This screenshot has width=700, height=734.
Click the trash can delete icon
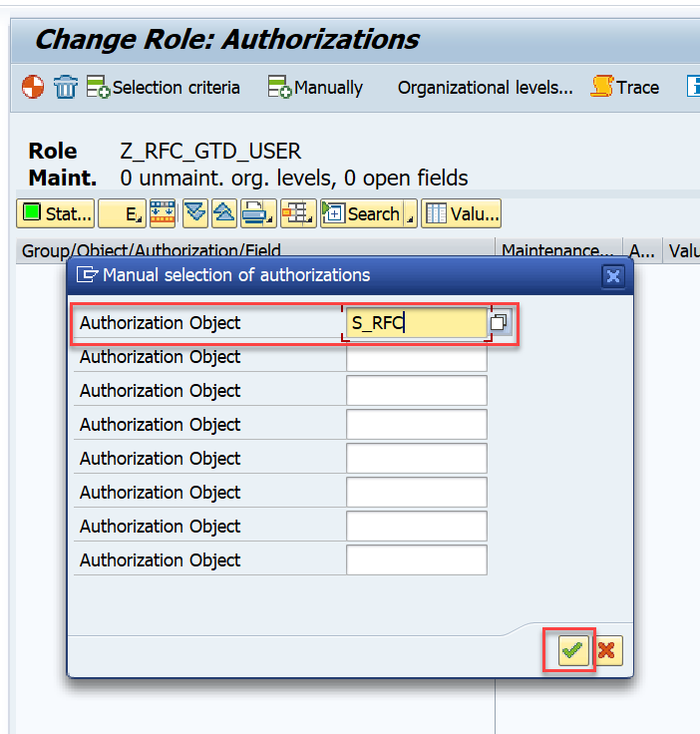click(x=66, y=88)
